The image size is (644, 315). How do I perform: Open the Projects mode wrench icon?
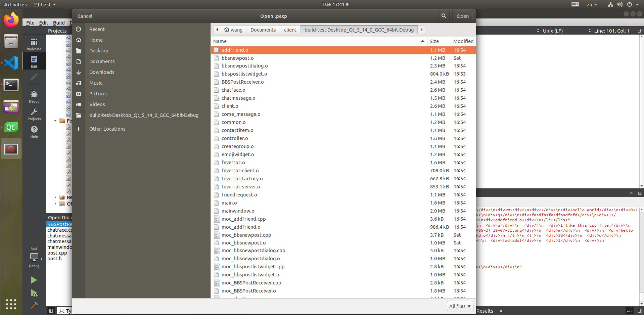point(34,114)
